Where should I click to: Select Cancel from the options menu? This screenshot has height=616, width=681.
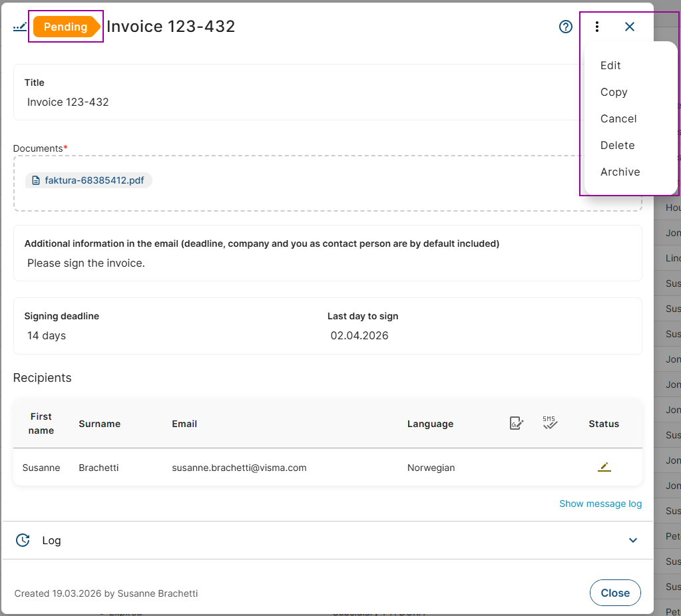(618, 118)
